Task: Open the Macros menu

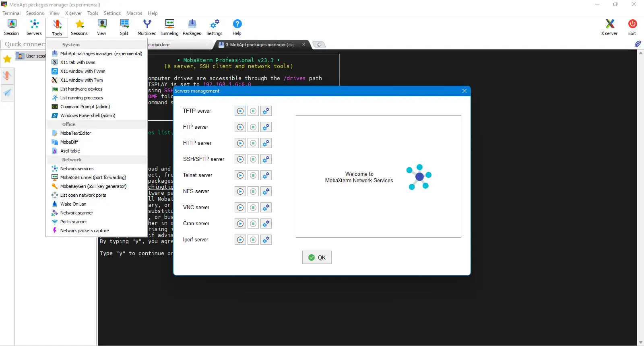Action: 134,13
